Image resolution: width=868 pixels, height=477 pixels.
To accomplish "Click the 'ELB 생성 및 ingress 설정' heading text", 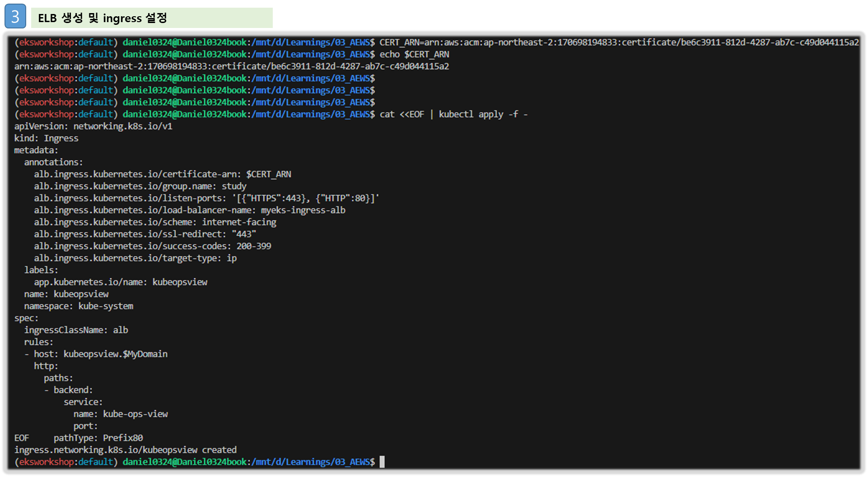I will 103,18.
